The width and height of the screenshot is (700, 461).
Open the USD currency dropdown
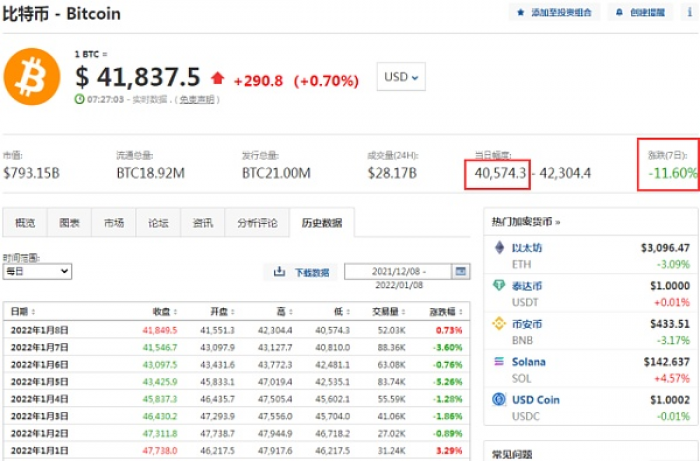coord(401,77)
